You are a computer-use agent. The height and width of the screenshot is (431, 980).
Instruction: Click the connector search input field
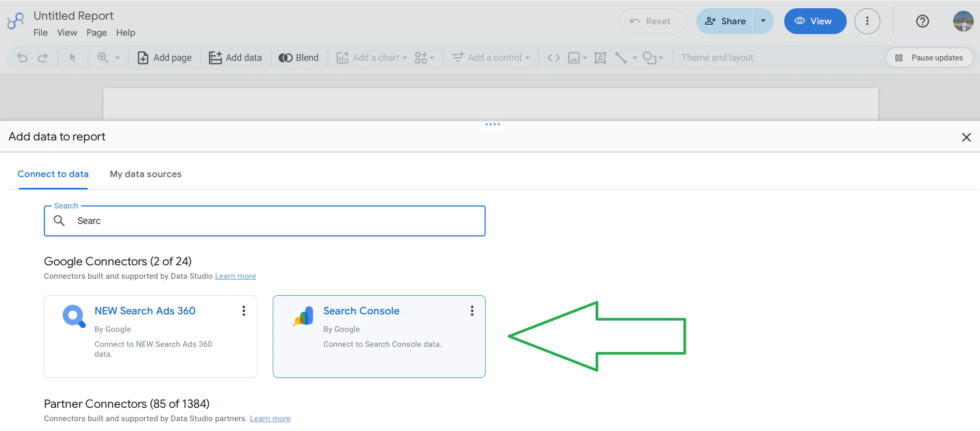pos(265,221)
